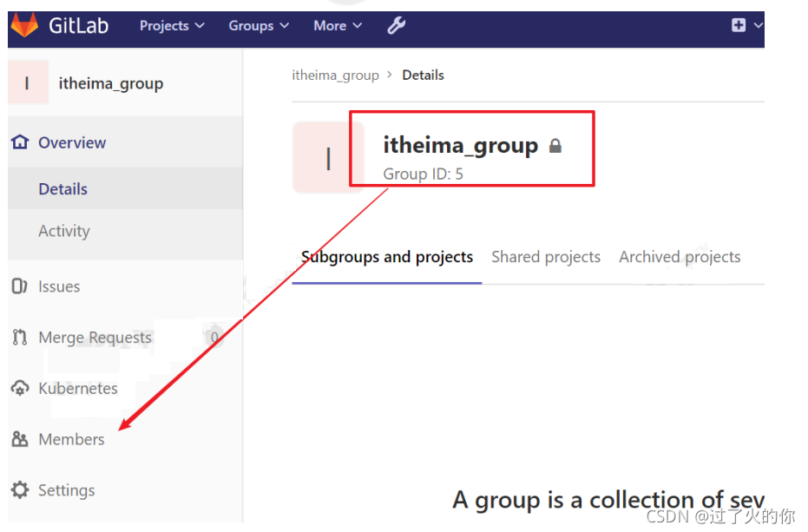Viewport: 808px width, 532px height.
Task: Click the Overview house icon
Action: click(x=20, y=141)
